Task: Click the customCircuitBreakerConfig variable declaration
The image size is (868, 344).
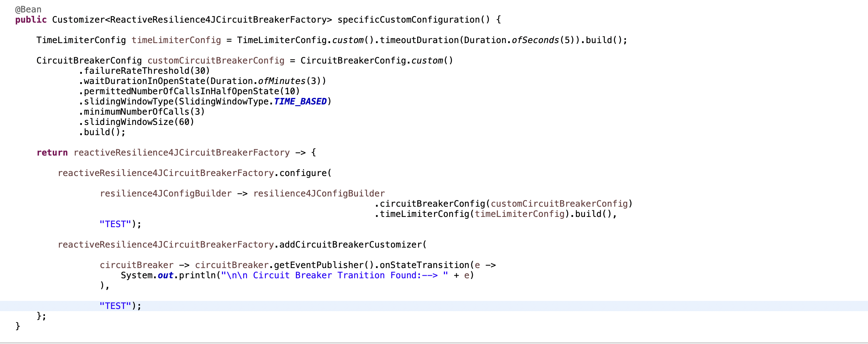Action: pyautogui.click(x=216, y=61)
